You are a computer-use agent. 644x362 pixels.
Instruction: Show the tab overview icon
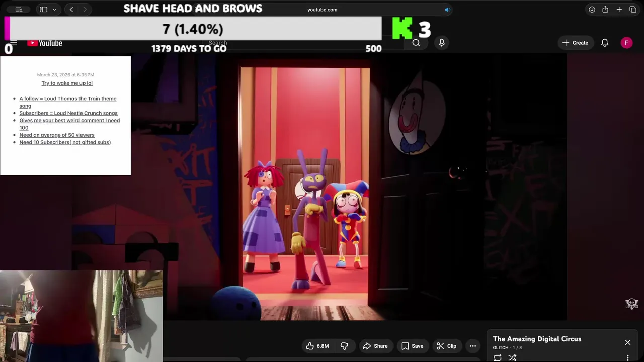(x=633, y=9)
